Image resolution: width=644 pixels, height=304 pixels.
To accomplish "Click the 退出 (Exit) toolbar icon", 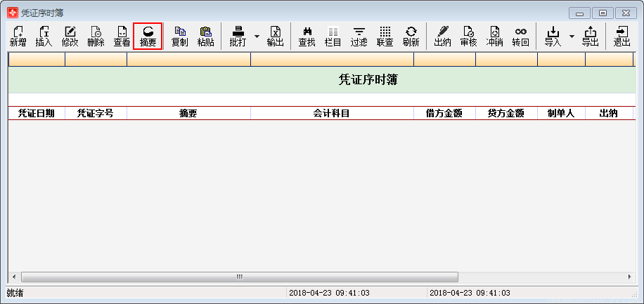I will 622,36.
